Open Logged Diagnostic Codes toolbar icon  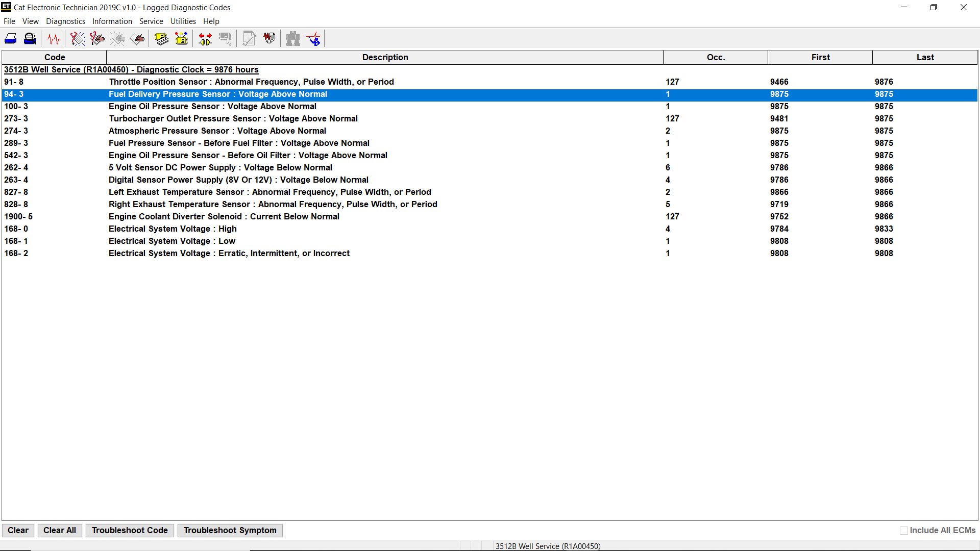pos(97,38)
